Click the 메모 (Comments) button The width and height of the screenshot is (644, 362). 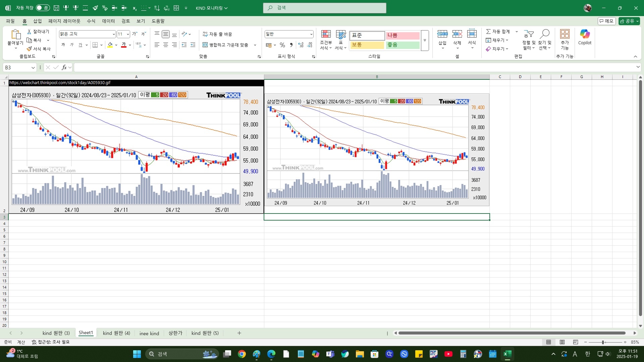point(607,21)
